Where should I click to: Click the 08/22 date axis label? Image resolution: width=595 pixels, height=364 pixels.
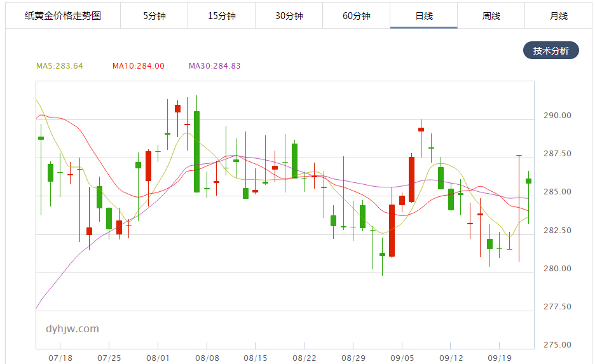point(304,358)
